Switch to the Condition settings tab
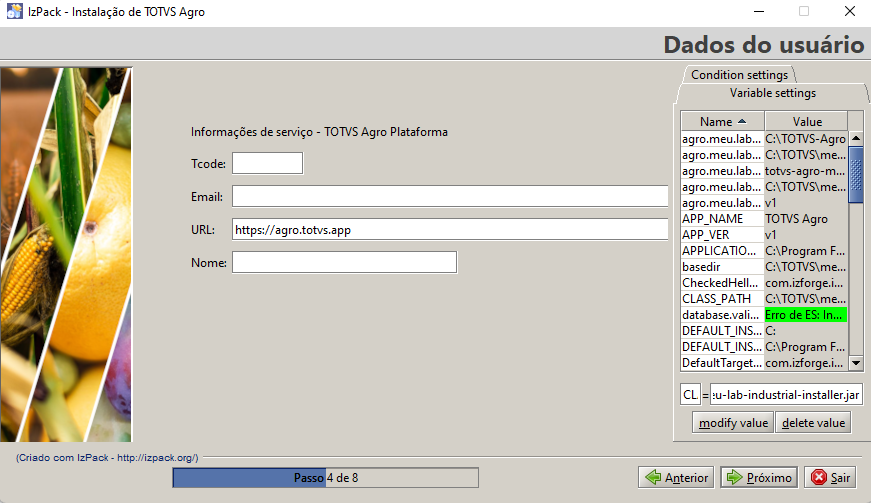Image resolution: width=871 pixels, height=503 pixels. pos(739,74)
